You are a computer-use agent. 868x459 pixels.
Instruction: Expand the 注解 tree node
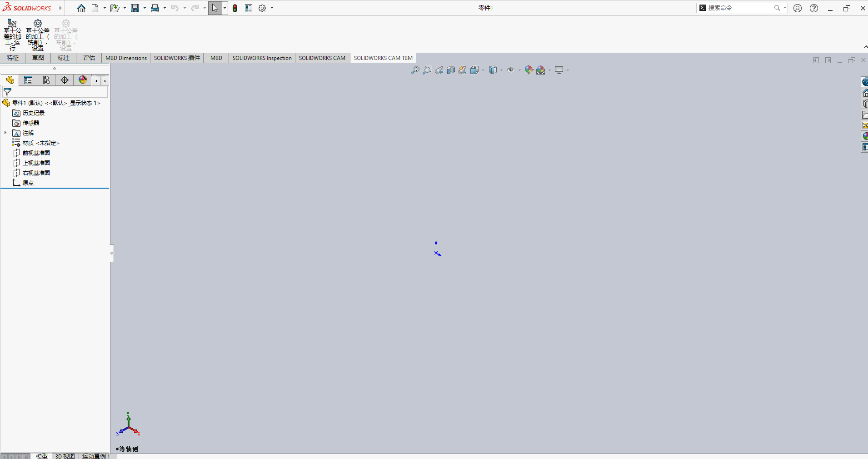pos(5,133)
